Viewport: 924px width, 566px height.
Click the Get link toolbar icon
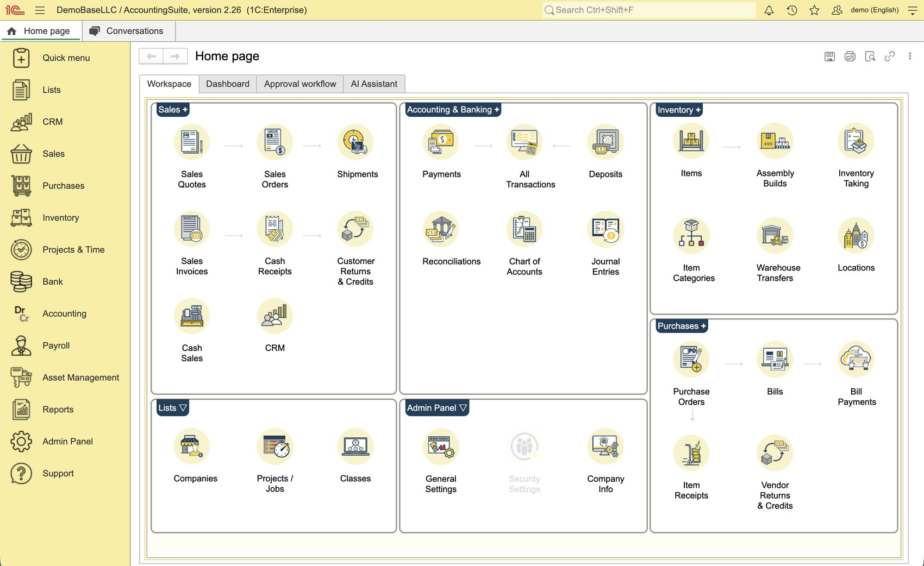tap(890, 56)
